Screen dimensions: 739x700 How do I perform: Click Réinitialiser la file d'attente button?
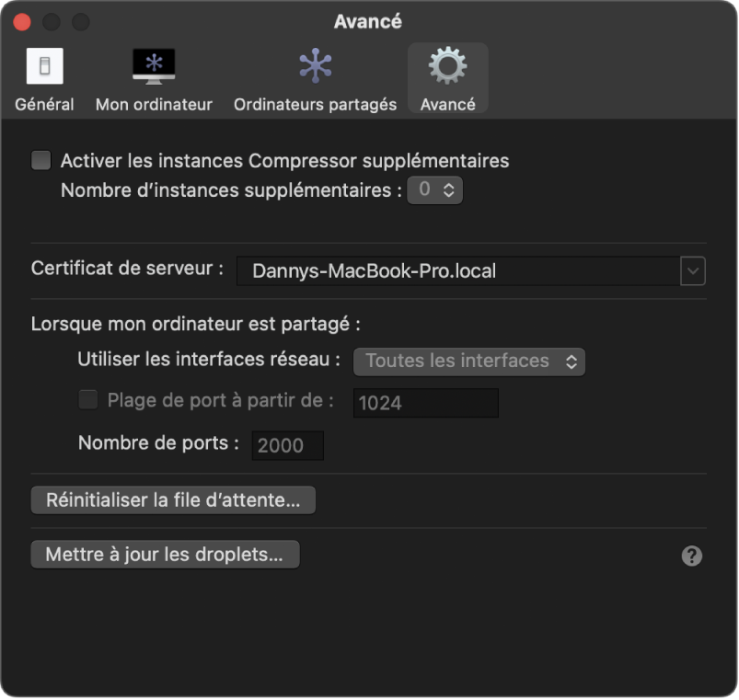(173, 499)
